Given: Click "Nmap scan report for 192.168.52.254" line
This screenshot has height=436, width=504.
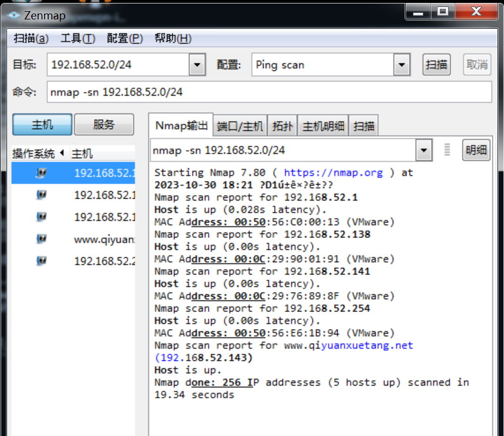Looking at the screenshot, I should [x=262, y=308].
